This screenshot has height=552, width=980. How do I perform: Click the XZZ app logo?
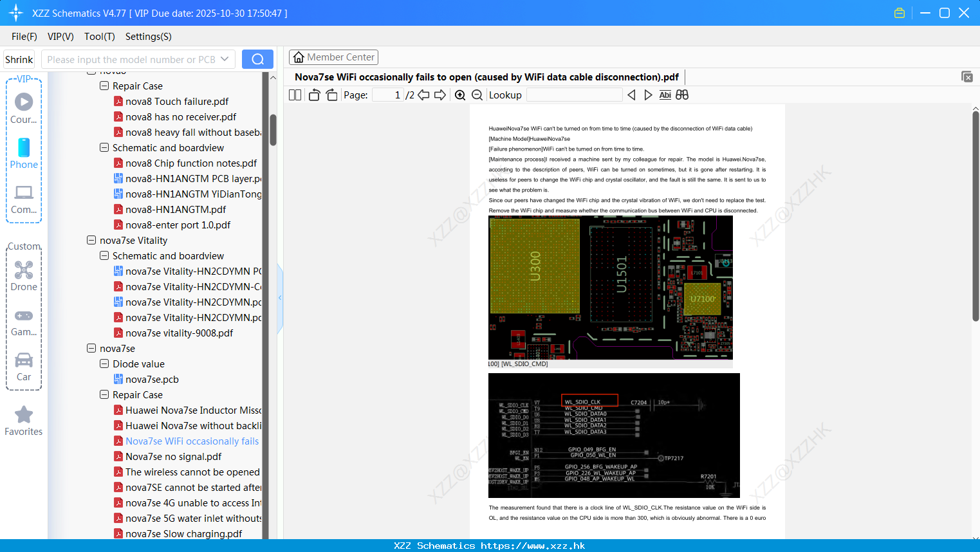pyautogui.click(x=15, y=13)
